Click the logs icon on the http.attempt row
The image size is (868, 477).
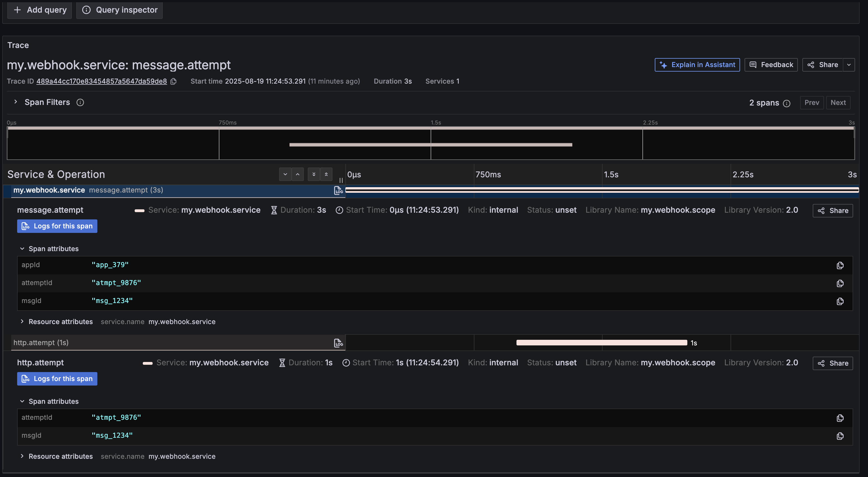coord(338,343)
